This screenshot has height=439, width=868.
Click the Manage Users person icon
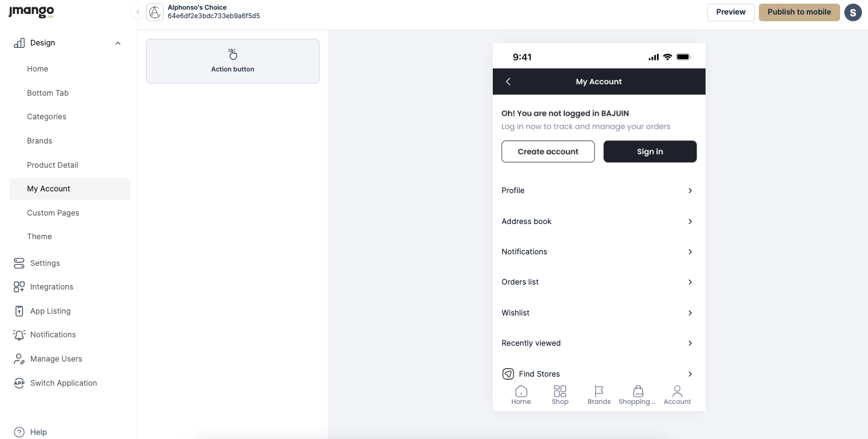pyautogui.click(x=19, y=359)
